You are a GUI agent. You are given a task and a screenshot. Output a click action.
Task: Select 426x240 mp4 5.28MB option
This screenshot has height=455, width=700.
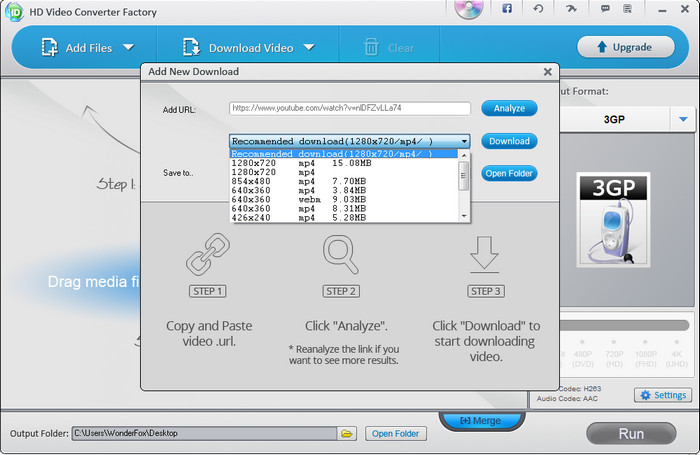[x=344, y=218]
